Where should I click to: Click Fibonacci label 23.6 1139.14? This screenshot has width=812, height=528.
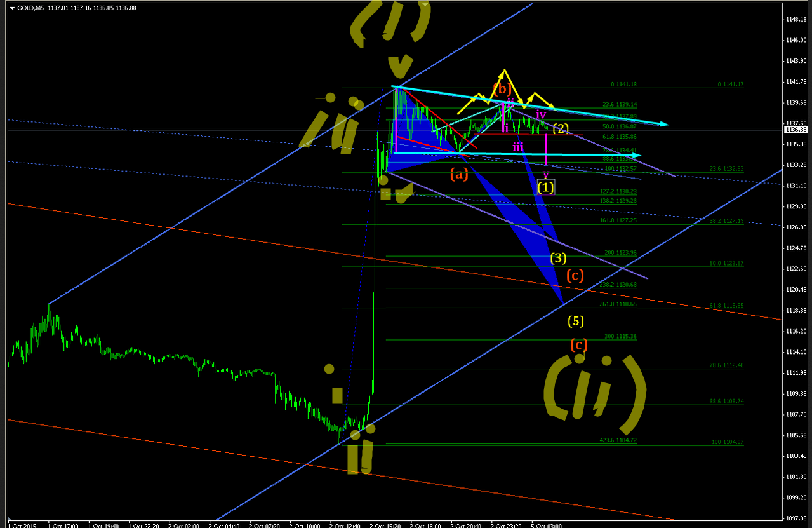pyautogui.click(x=620, y=105)
